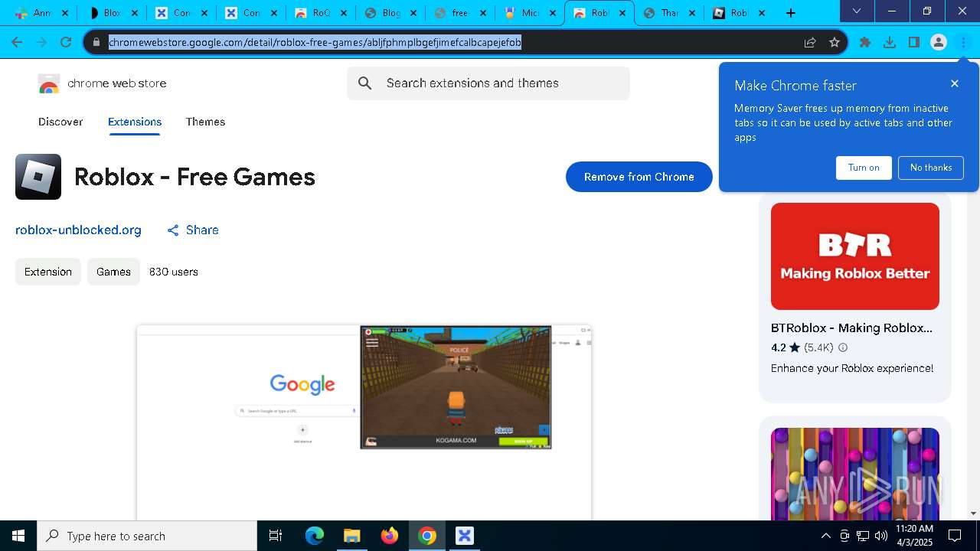This screenshot has width=980, height=551.
Task: Open a new tab with the plus button
Action: (791, 13)
